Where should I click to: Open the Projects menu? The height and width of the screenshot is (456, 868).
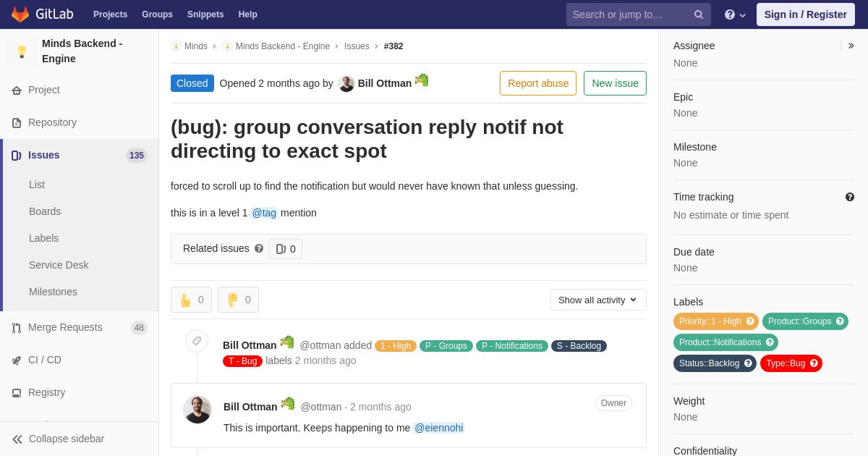(110, 14)
